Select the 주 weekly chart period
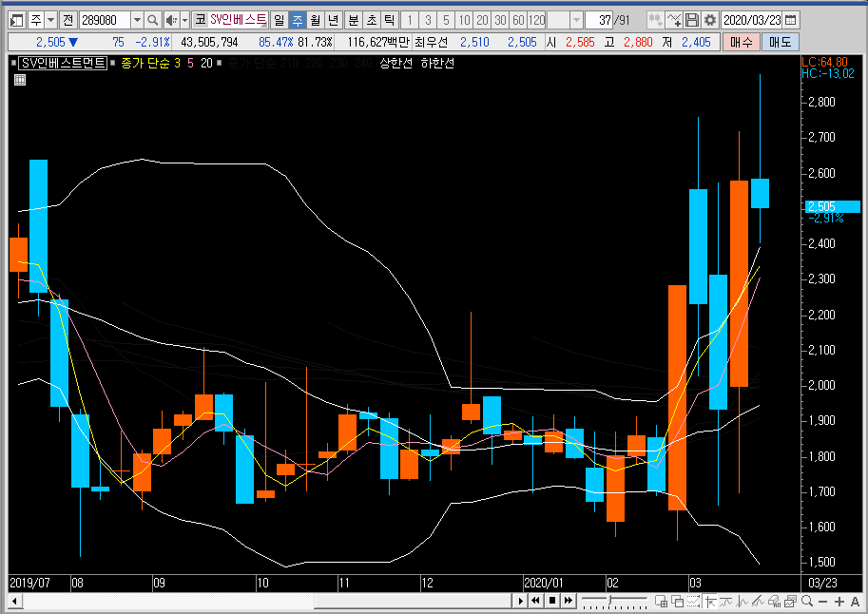868x614 pixels. [x=298, y=21]
